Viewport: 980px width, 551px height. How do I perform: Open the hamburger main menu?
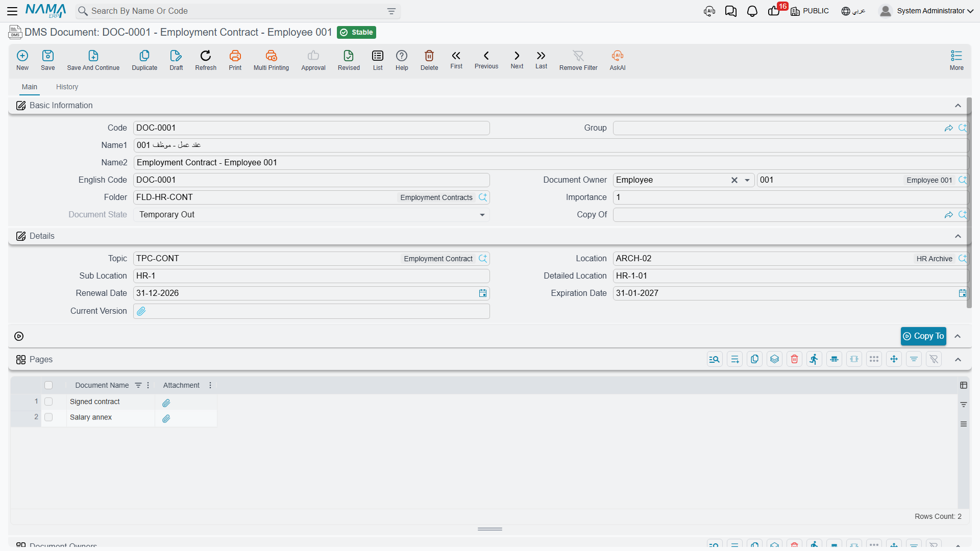pos(12,11)
